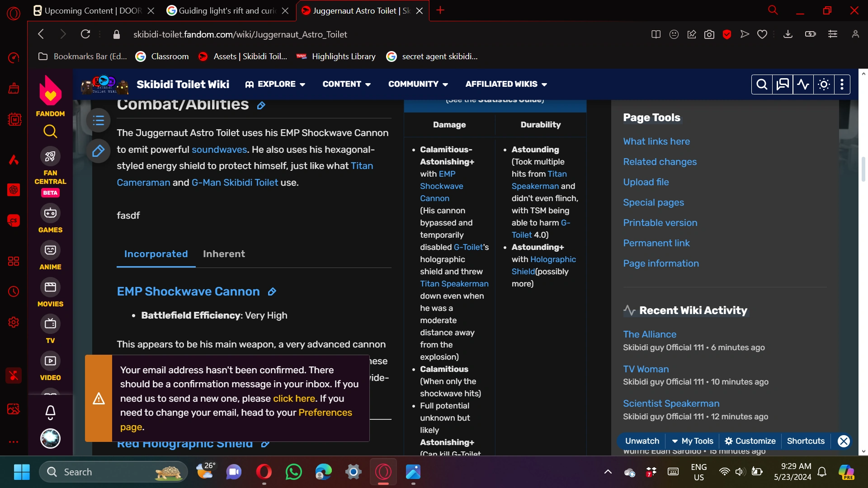
Task: Toggle the Opera ad blocker shield icon
Action: pyautogui.click(x=727, y=34)
